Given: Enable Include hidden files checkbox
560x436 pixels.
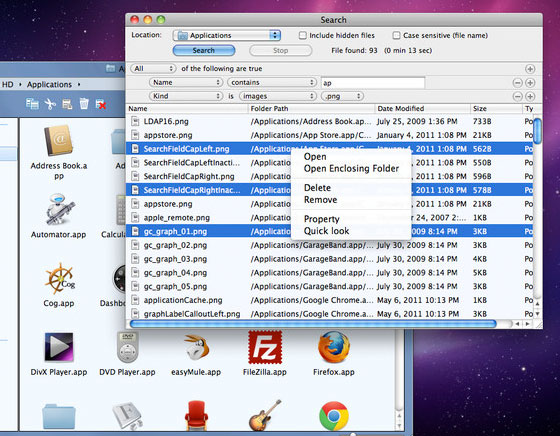Looking at the screenshot, I should point(302,35).
